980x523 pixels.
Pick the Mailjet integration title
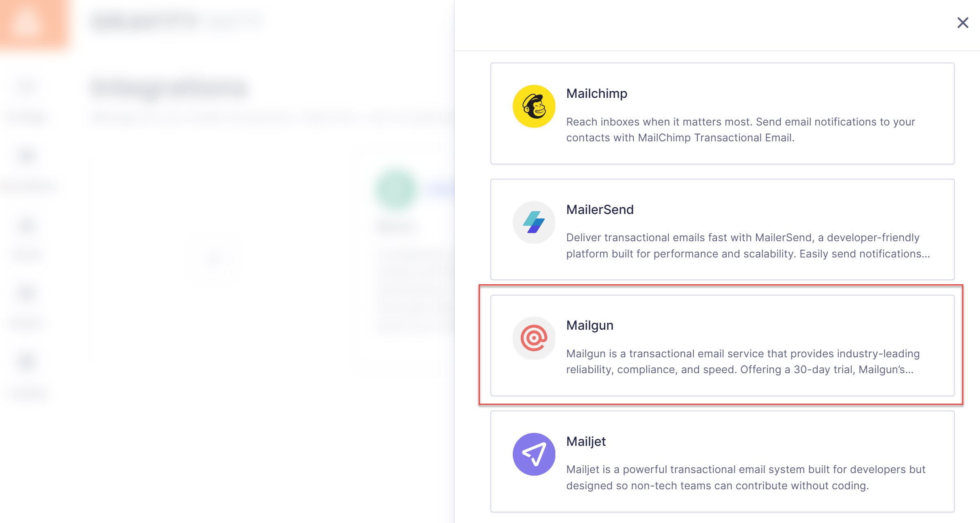tap(586, 441)
